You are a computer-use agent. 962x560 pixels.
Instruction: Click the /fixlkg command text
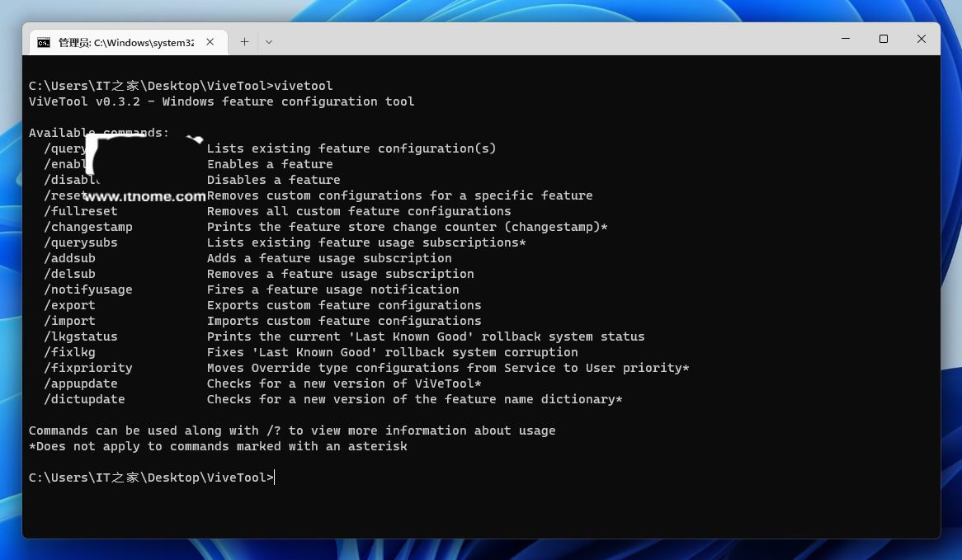(69, 352)
